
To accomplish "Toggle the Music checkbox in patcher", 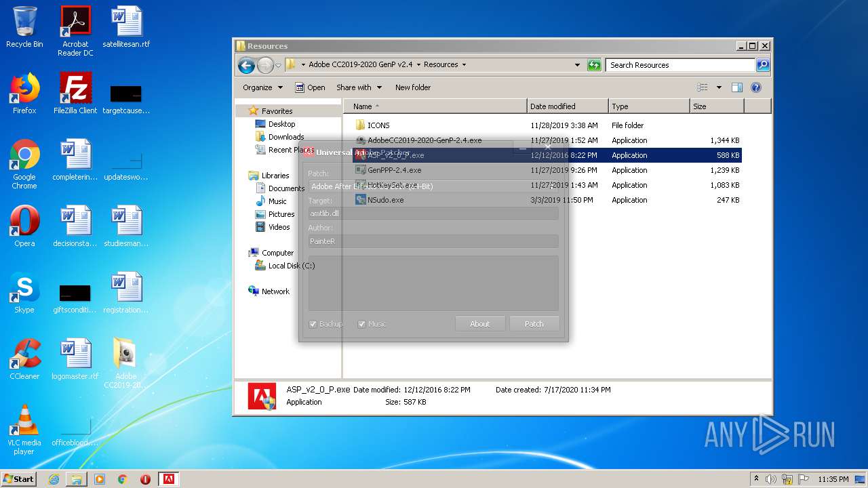I will (x=362, y=324).
